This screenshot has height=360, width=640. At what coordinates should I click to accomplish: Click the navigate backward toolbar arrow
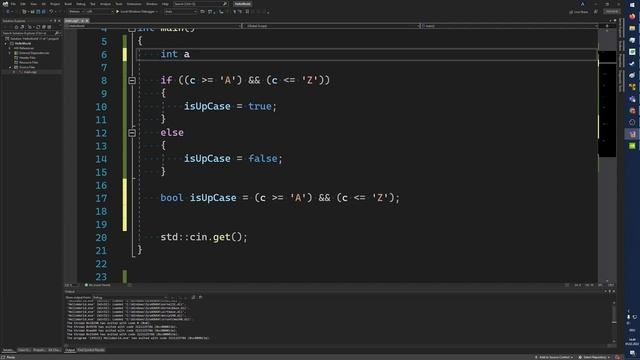tap(8, 12)
